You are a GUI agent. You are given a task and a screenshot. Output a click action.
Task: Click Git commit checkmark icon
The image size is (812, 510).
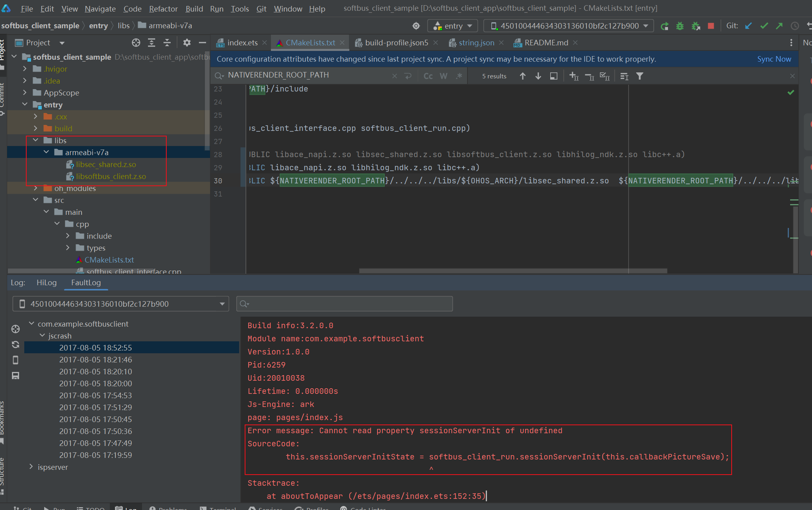click(x=764, y=26)
